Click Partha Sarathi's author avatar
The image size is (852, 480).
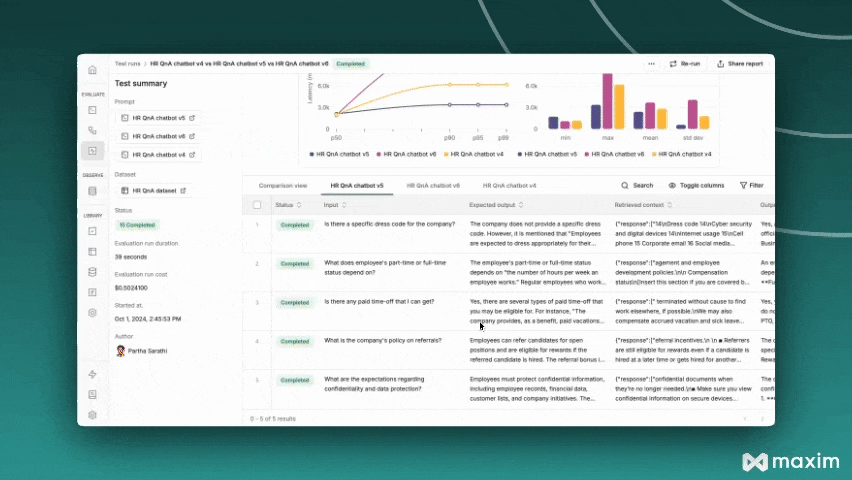click(x=121, y=351)
